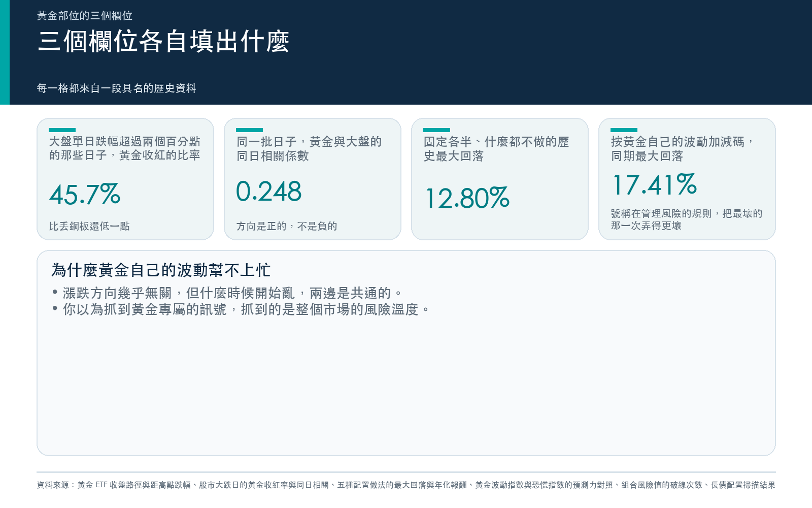Click the card label 固定各半、什麼都不做的歷史最大回落
Viewport: 812px width, 508px height.
(496, 149)
